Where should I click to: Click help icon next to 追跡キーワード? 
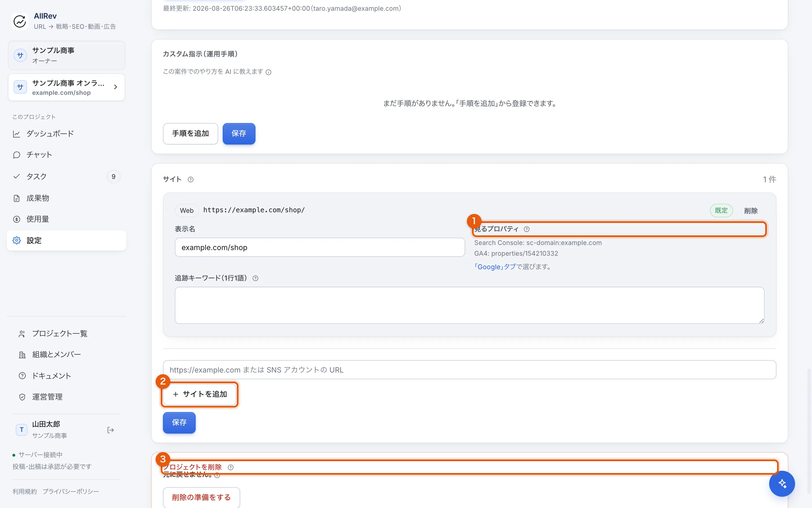(255, 278)
